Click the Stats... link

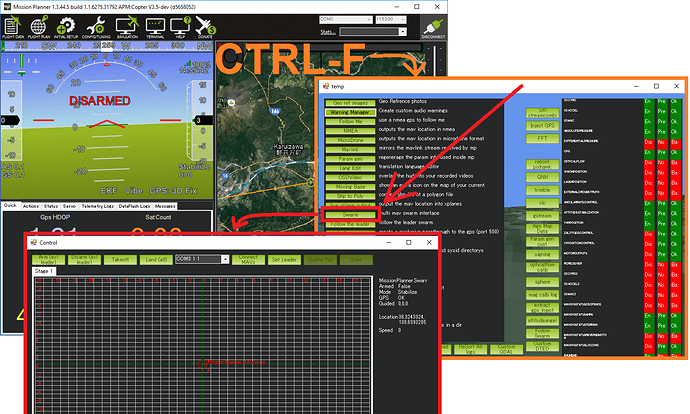(x=328, y=32)
